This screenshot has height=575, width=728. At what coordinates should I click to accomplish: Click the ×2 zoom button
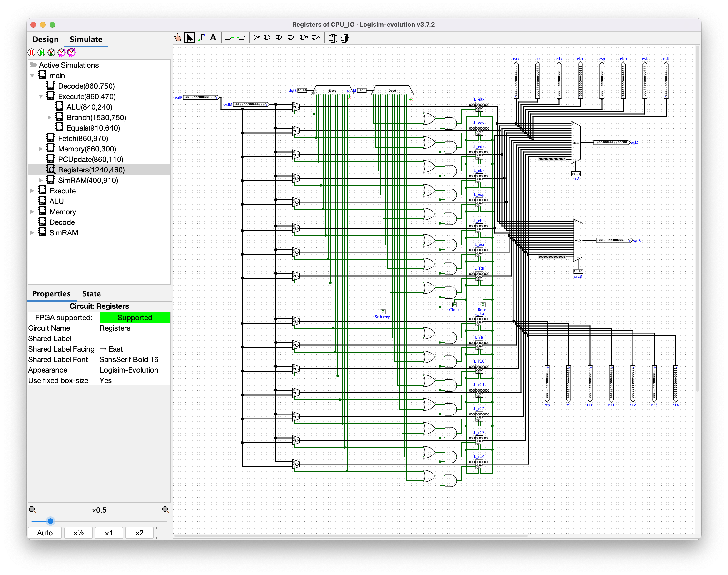139,533
